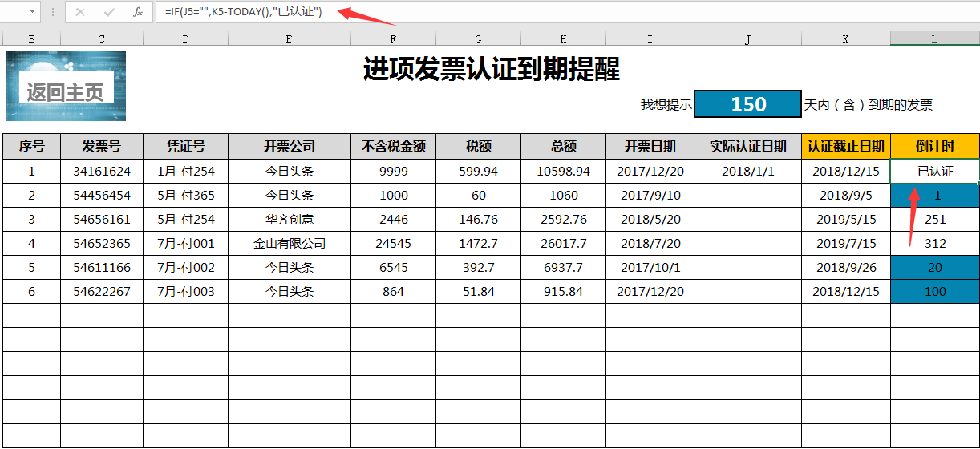This screenshot has height=449, width=980.
Task: Select column header L
Action: click(x=935, y=38)
